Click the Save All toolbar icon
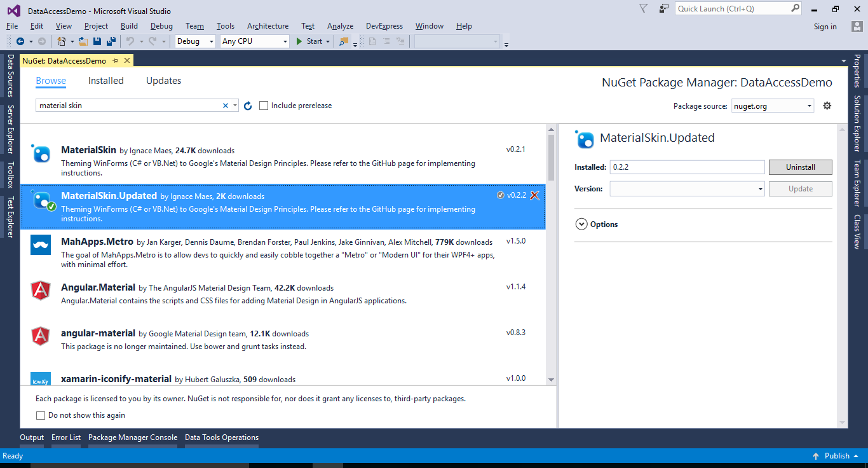The image size is (868, 468). coord(111,41)
